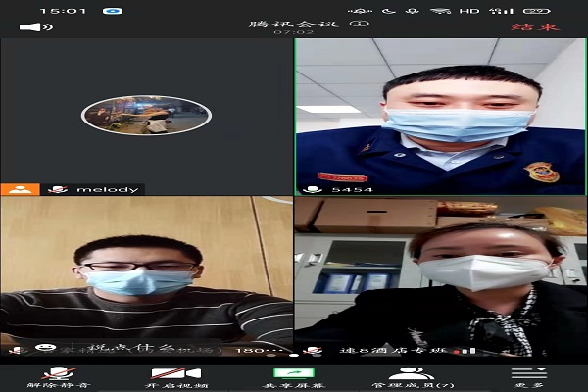Turn on camera via 开启视频
Image resolution: width=588 pixels, height=392 pixels.
[174, 376]
